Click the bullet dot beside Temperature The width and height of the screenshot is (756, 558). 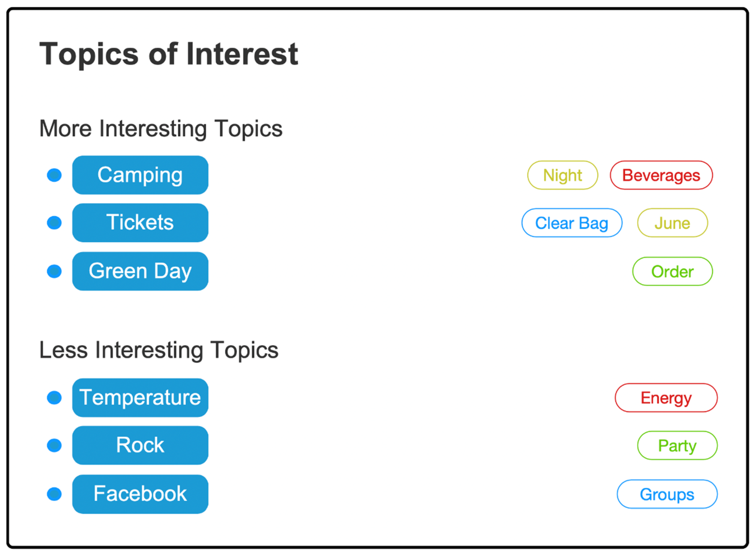pyautogui.click(x=54, y=398)
